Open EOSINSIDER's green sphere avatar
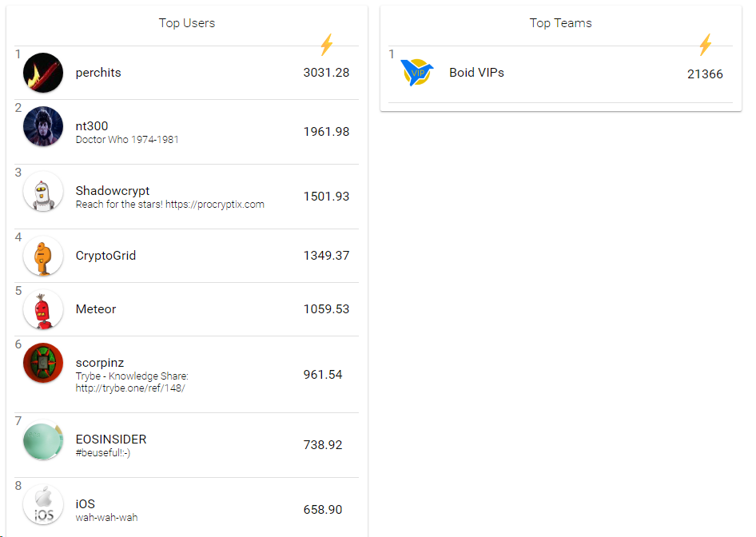Image resolution: width=756 pixels, height=537 pixels. click(43, 440)
